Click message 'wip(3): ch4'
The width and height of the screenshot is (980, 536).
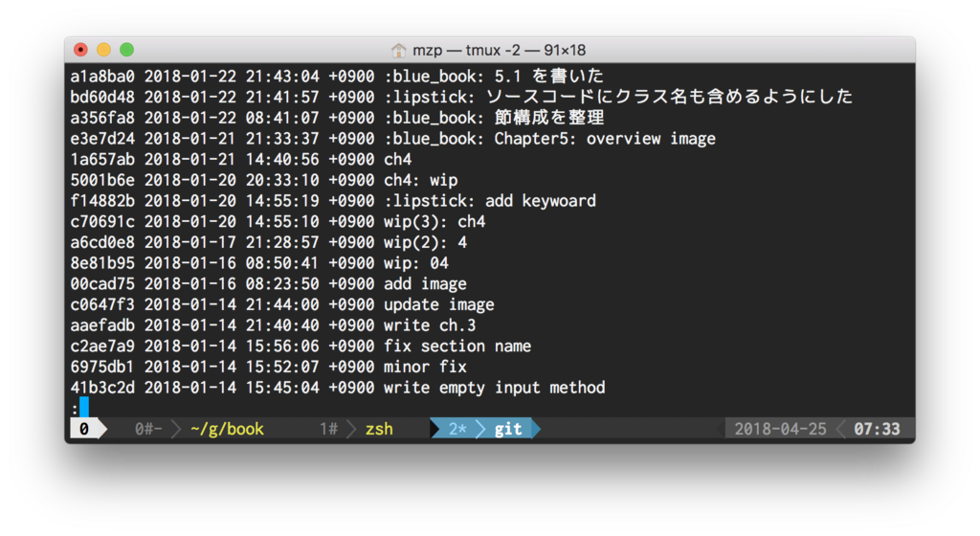434,222
